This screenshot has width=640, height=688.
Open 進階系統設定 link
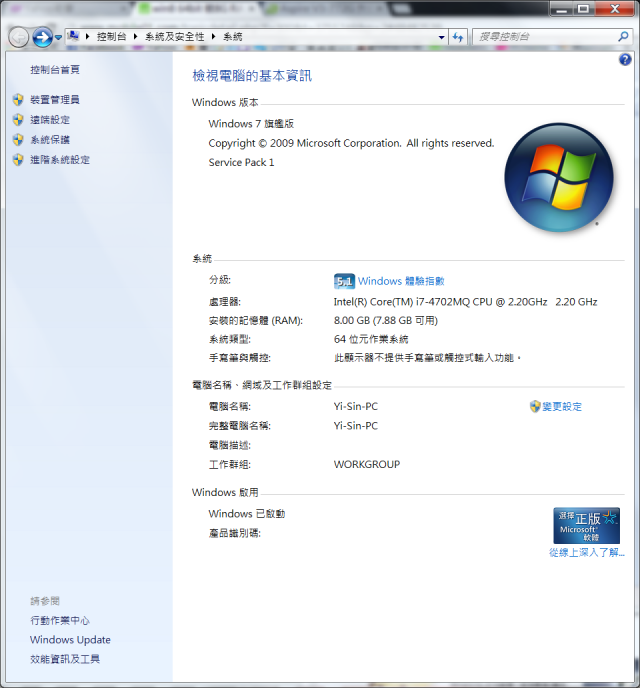(x=60, y=160)
